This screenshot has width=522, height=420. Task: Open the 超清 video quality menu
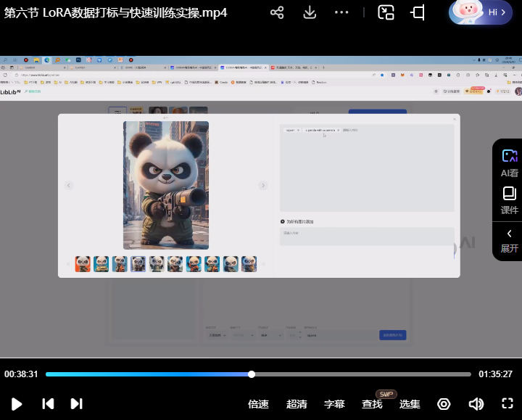click(x=297, y=404)
